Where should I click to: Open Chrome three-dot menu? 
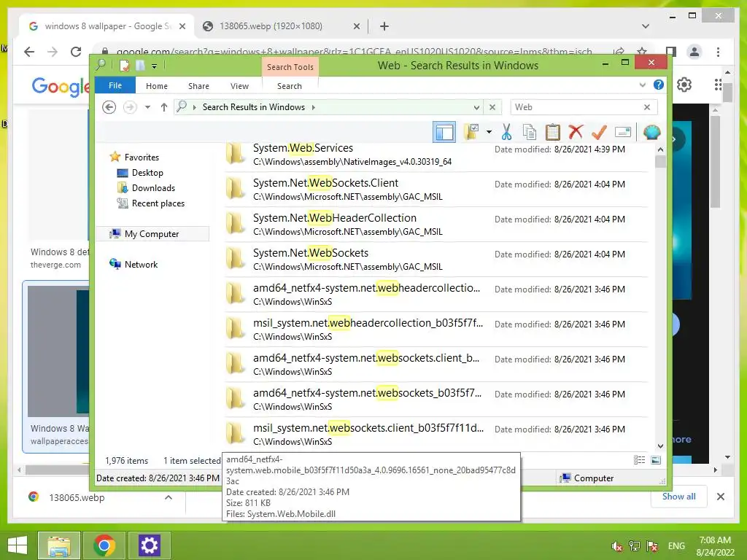tap(718, 52)
